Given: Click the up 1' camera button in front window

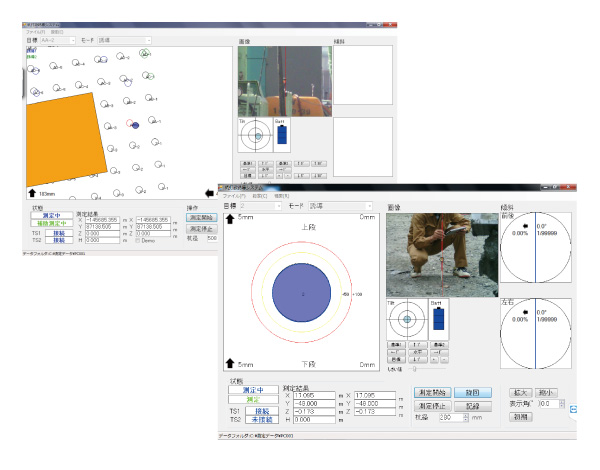Looking at the screenshot, I should [417, 345].
